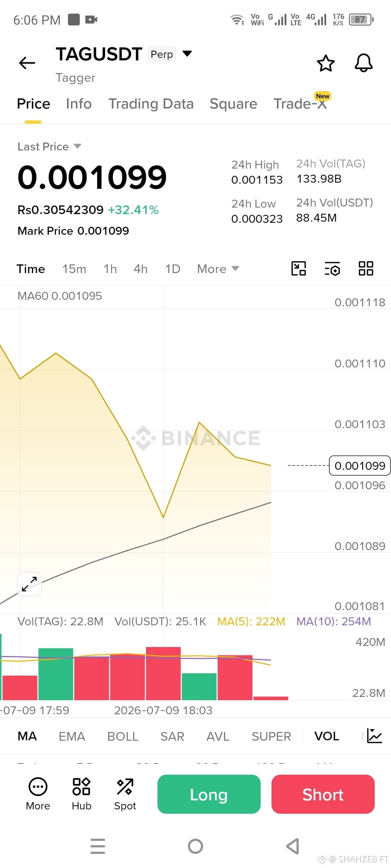
Task: Select the 15m timeframe tab
Action: point(74,269)
